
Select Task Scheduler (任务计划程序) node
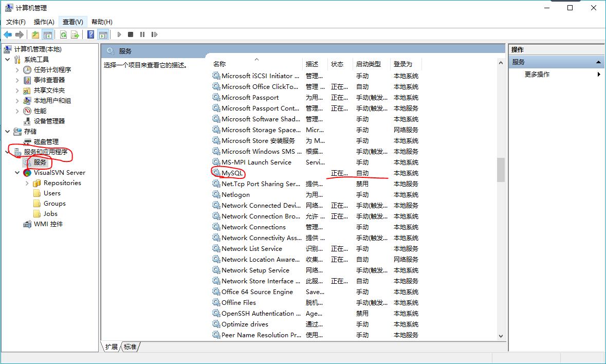[52, 69]
